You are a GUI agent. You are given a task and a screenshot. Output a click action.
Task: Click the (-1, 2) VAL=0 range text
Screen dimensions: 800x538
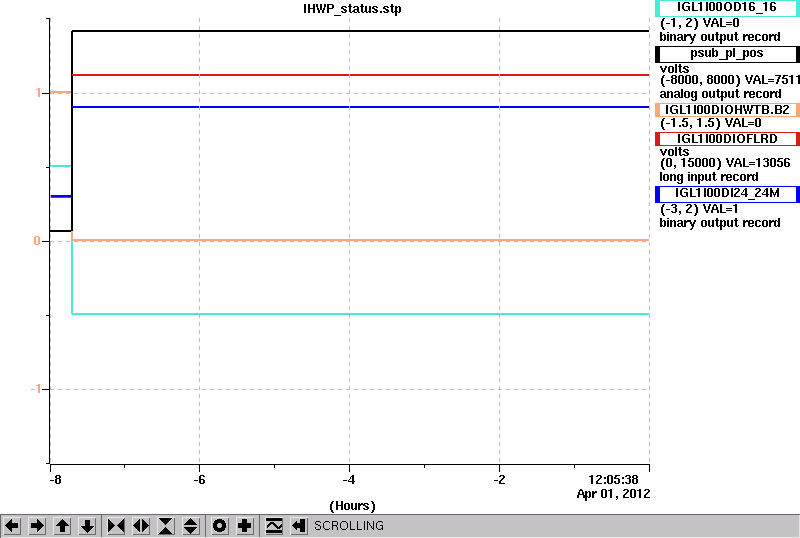click(699, 23)
